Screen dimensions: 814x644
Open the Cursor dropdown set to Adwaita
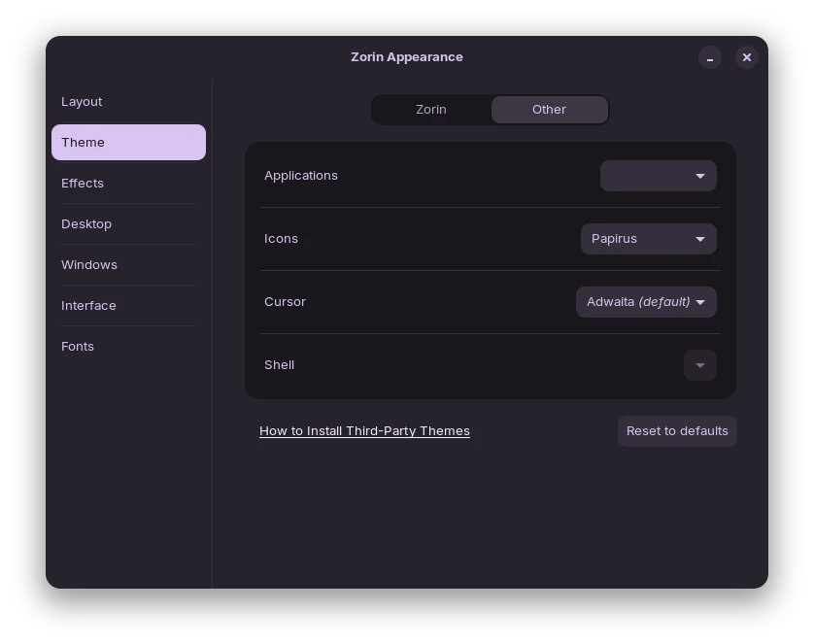coord(646,302)
